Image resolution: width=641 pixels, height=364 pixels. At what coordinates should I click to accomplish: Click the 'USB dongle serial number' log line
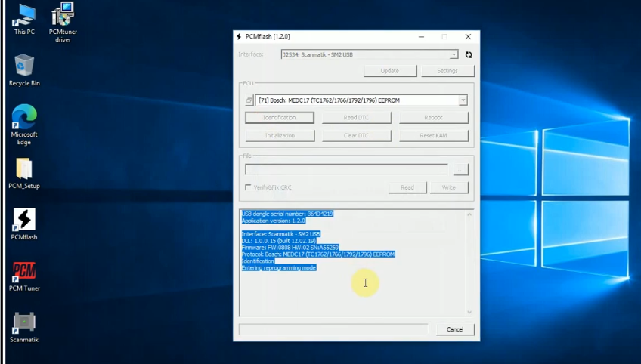pos(287,214)
